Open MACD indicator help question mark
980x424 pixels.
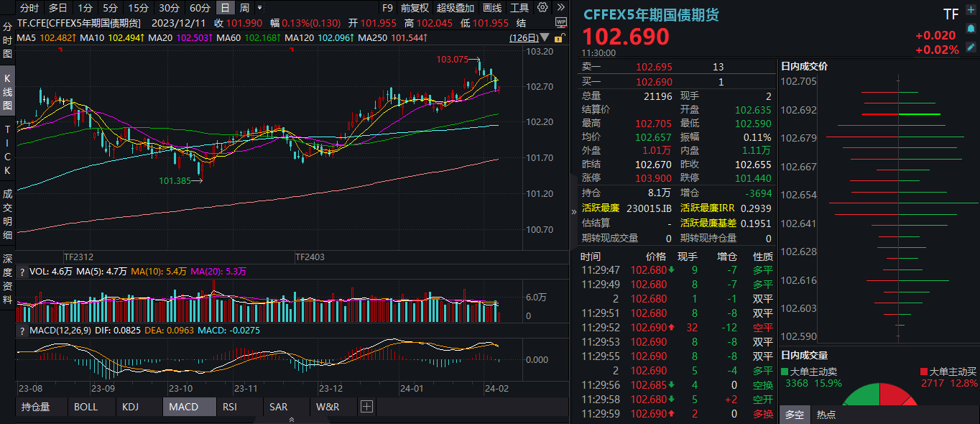22,331
